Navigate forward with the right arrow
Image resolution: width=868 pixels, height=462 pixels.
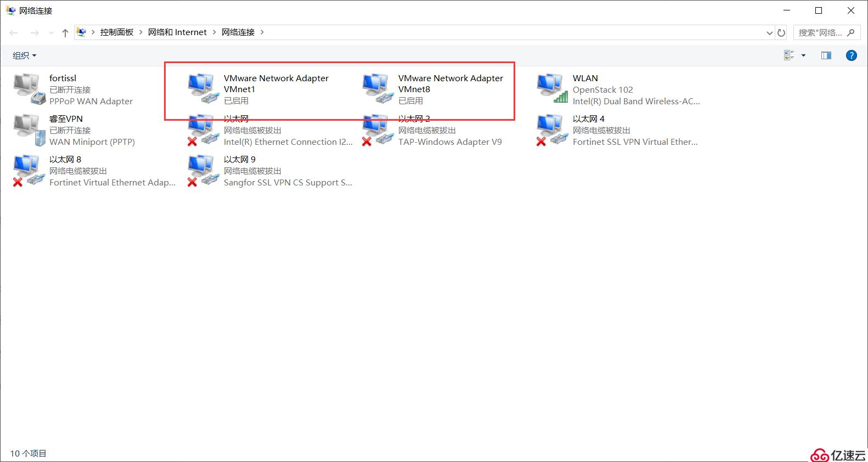coord(35,33)
